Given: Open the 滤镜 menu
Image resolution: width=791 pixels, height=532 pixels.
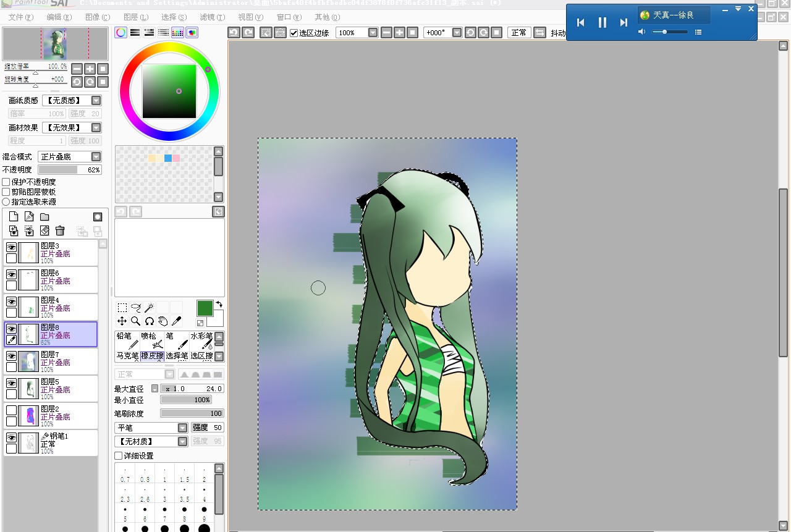Looking at the screenshot, I should (213, 17).
